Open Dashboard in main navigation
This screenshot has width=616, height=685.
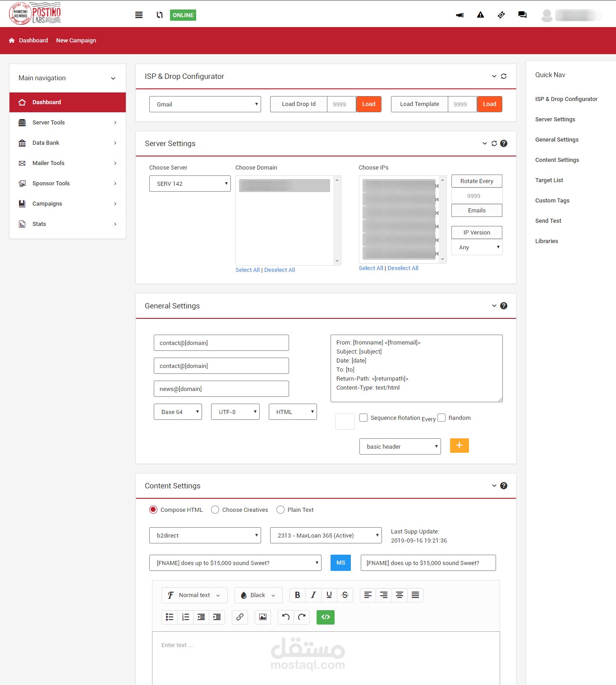pos(68,102)
